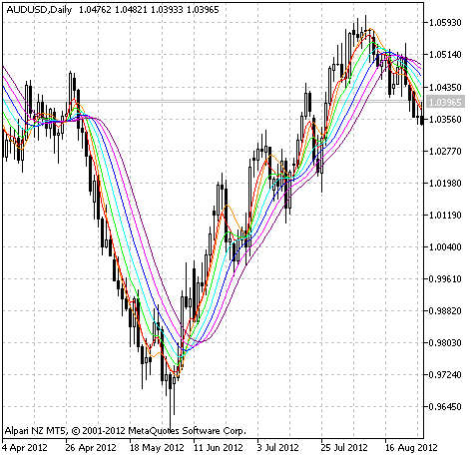The height and width of the screenshot is (459, 476).
Task: Click the 1.04350 price axis label
Action: (445, 87)
